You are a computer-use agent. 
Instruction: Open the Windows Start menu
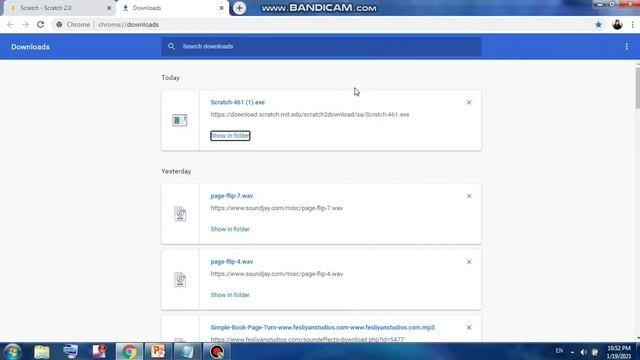(12, 351)
